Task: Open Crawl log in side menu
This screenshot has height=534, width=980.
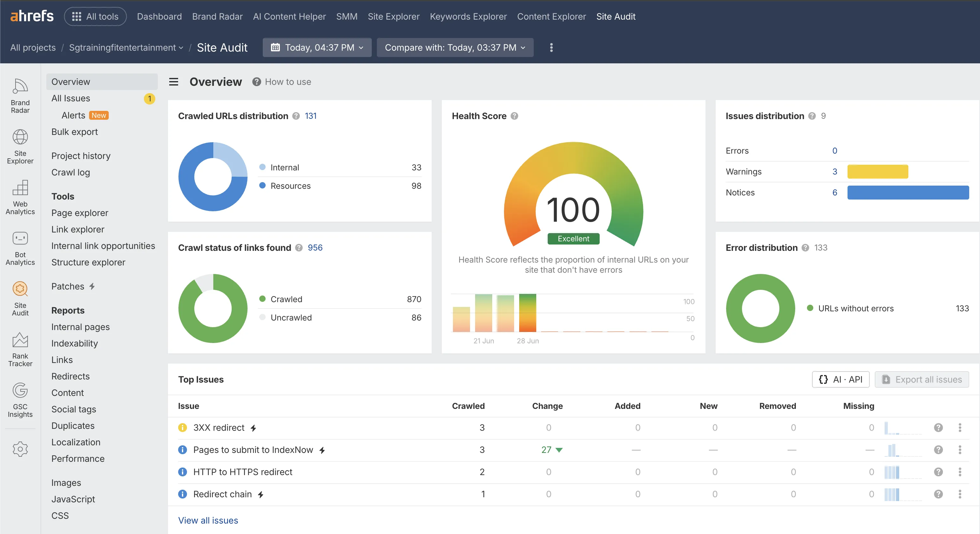Action: (70, 172)
